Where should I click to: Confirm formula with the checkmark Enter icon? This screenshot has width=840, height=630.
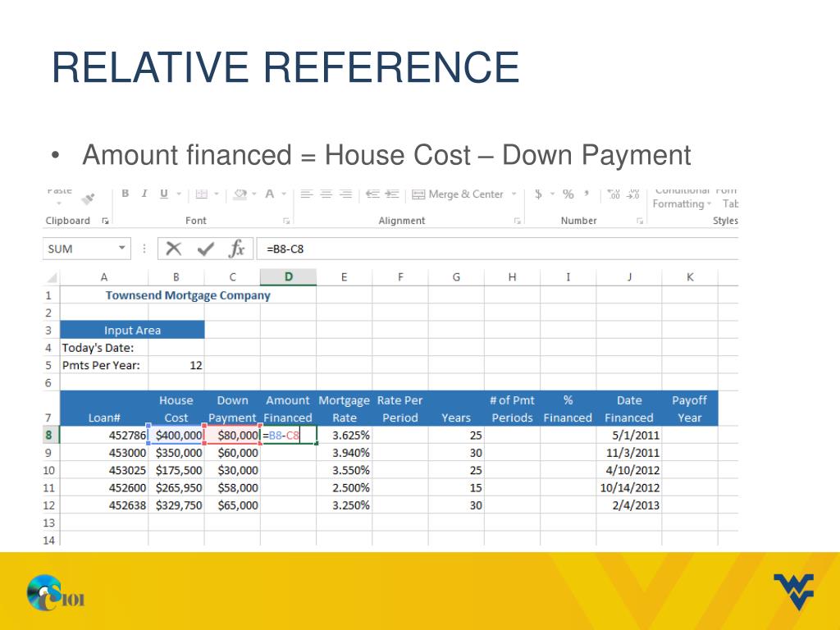pos(206,249)
